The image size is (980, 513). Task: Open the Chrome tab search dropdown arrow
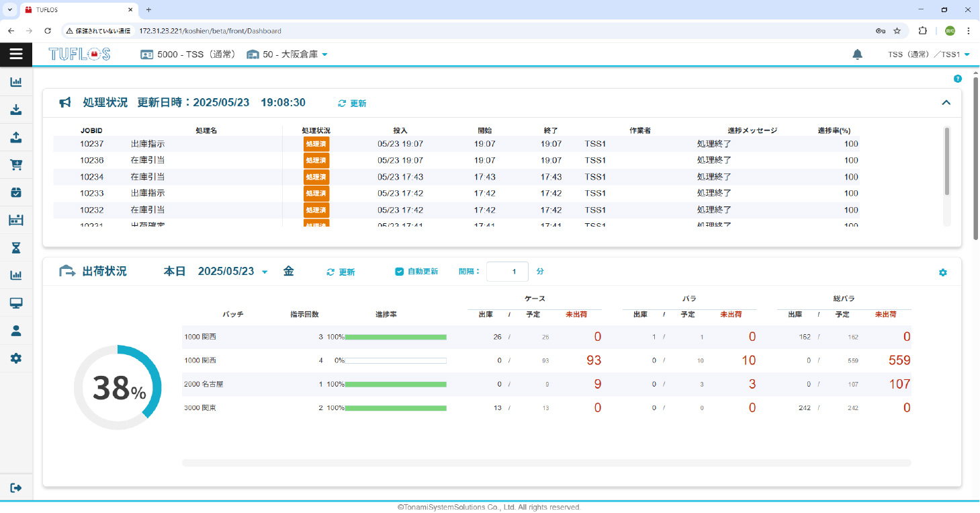point(9,9)
